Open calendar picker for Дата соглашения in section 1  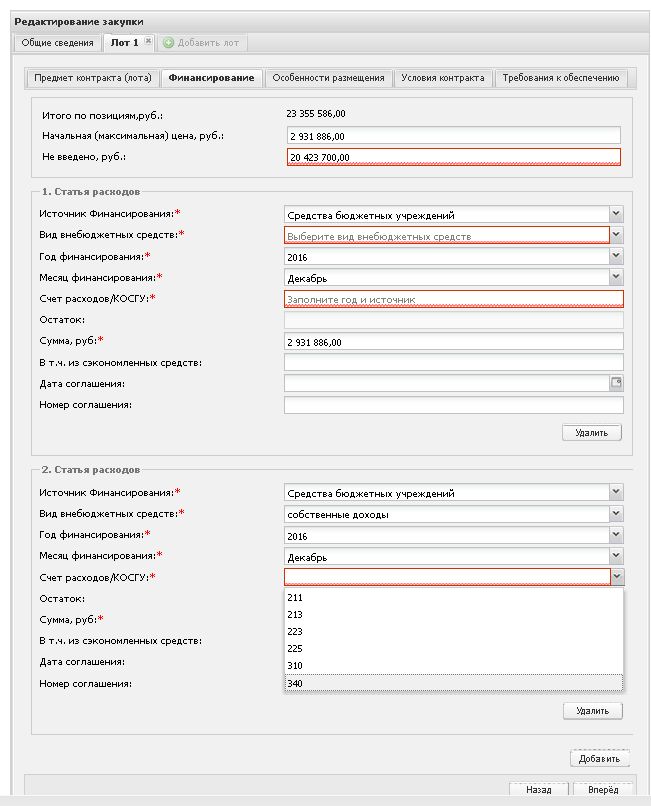(616, 383)
